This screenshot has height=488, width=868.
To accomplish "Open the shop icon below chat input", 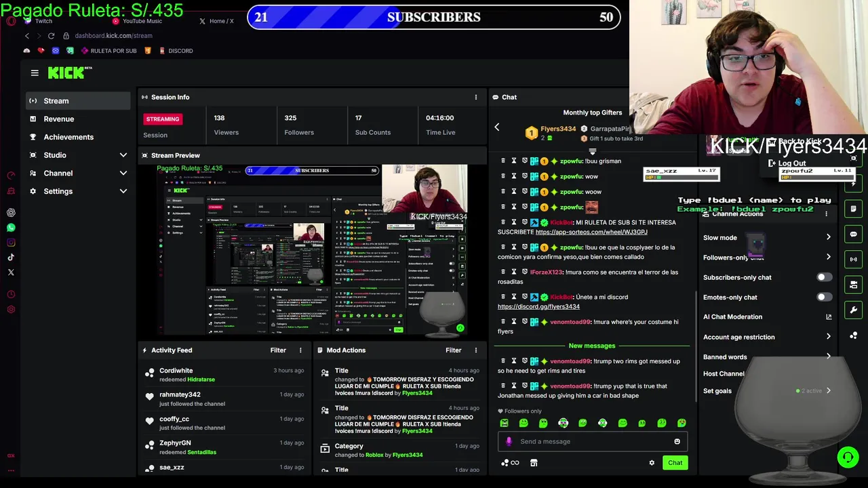I will pos(534,463).
